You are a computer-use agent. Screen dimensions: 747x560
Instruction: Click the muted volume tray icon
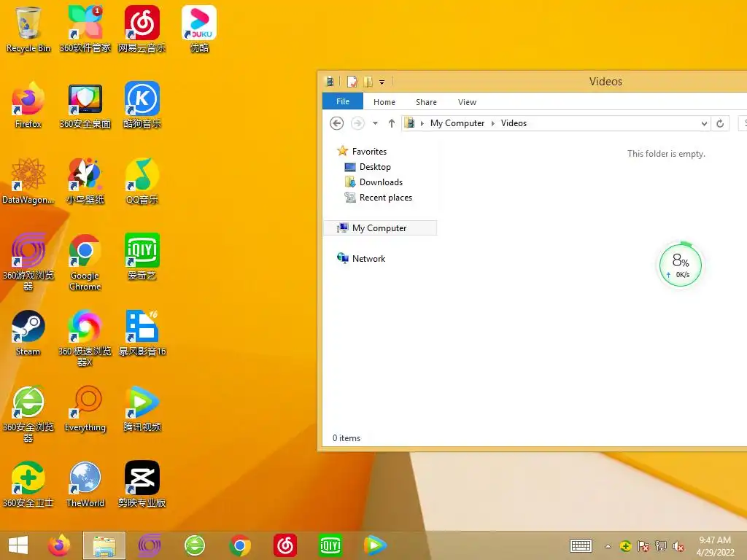pyautogui.click(x=678, y=546)
